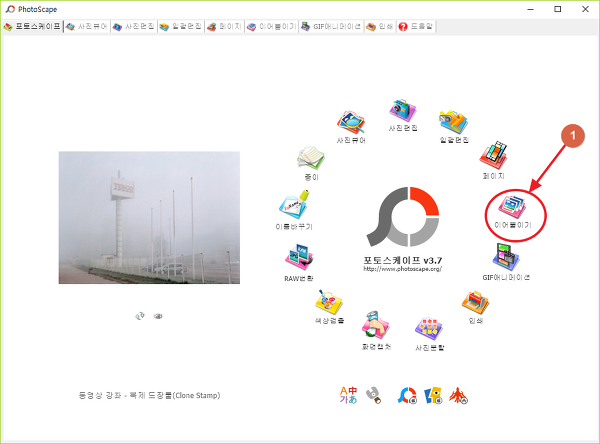Launch 사진편집 camera icon in the circle
The width and height of the screenshot is (600, 444).
[x=403, y=111]
